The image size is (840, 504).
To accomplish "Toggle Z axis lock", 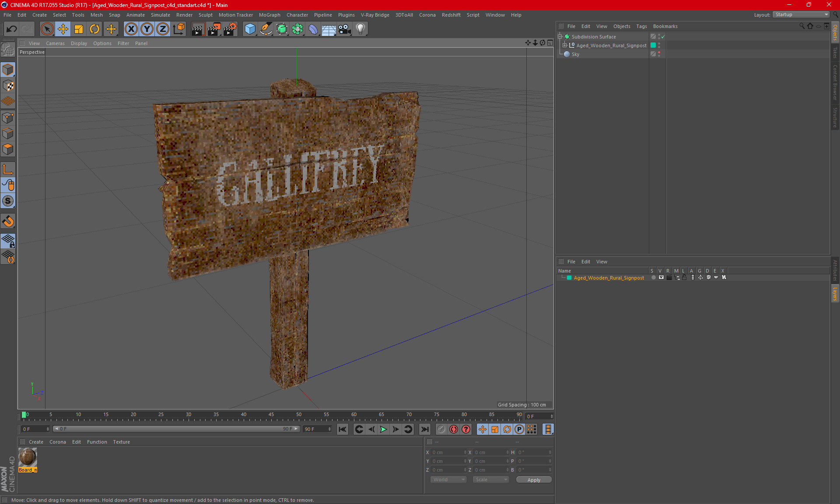I will (163, 29).
